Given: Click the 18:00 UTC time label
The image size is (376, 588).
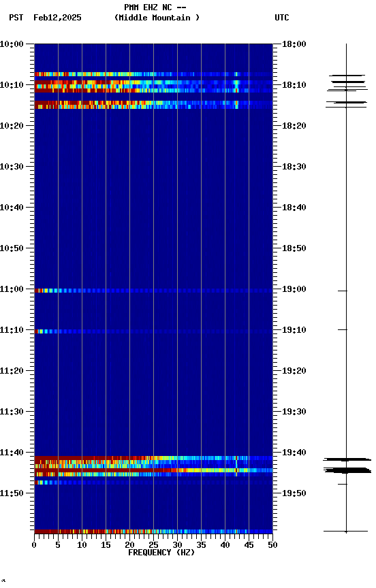Looking at the screenshot, I should [x=294, y=44].
